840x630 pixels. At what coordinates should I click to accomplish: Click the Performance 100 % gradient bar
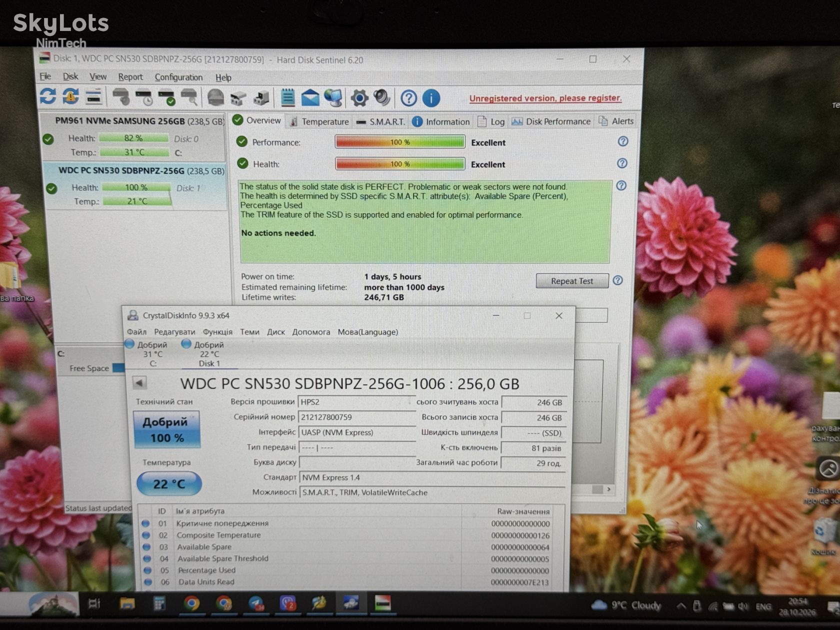[x=400, y=142]
